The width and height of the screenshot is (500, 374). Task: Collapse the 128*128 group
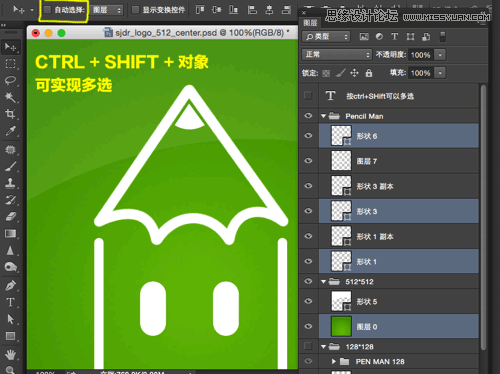[323, 347]
